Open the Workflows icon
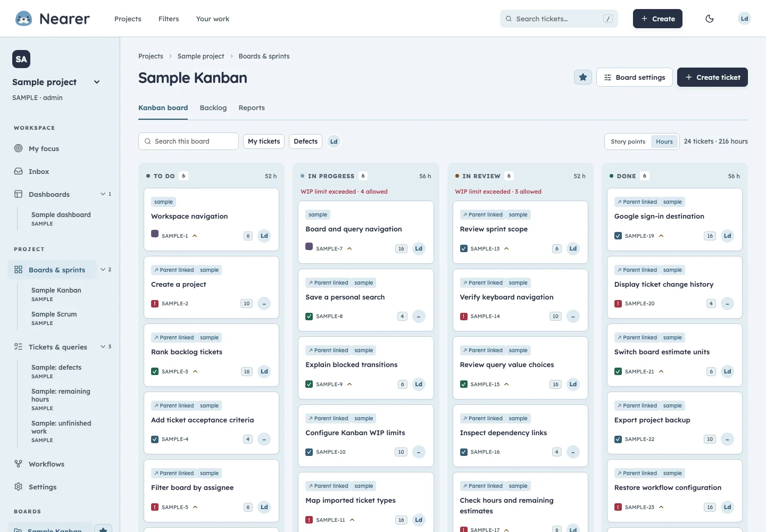Image resolution: width=766 pixels, height=532 pixels. [19, 464]
